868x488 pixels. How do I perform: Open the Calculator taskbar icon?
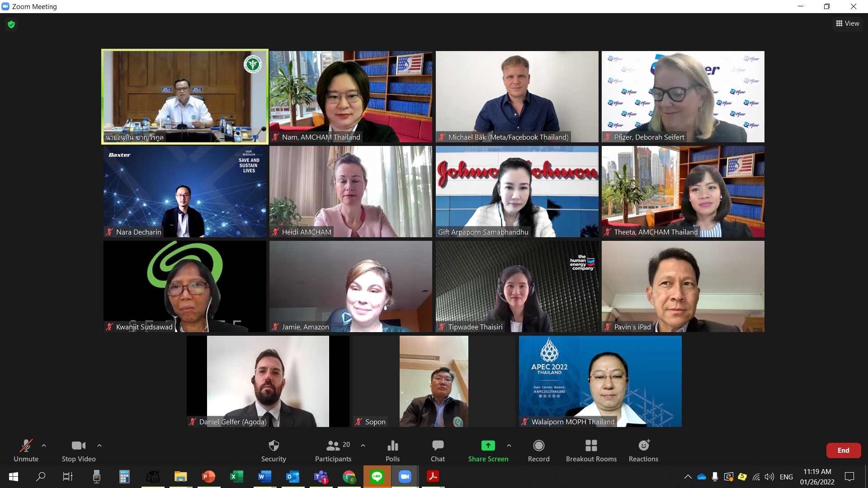tap(124, 477)
